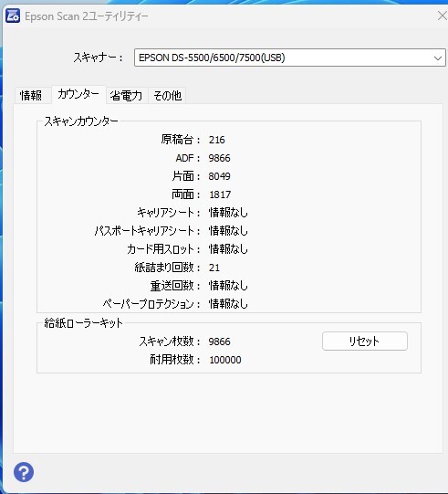This screenshot has height=494, width=448.
Task: Click the Epson Scan 2ユーティリティー window title
Action: tap(87, 16)
